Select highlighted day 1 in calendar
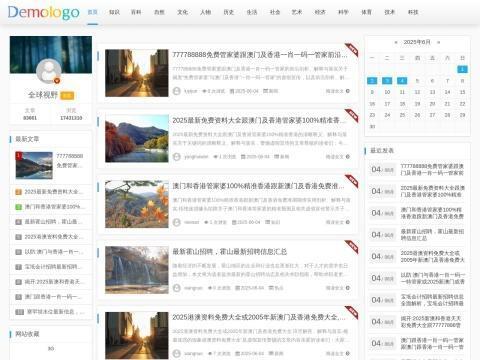The height and width of the screenshot is (360, 480). click(x=462, y=69)
